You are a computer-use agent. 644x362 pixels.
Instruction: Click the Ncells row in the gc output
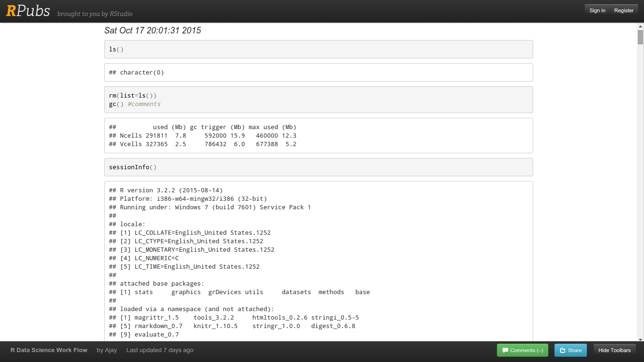click(203, 136)
